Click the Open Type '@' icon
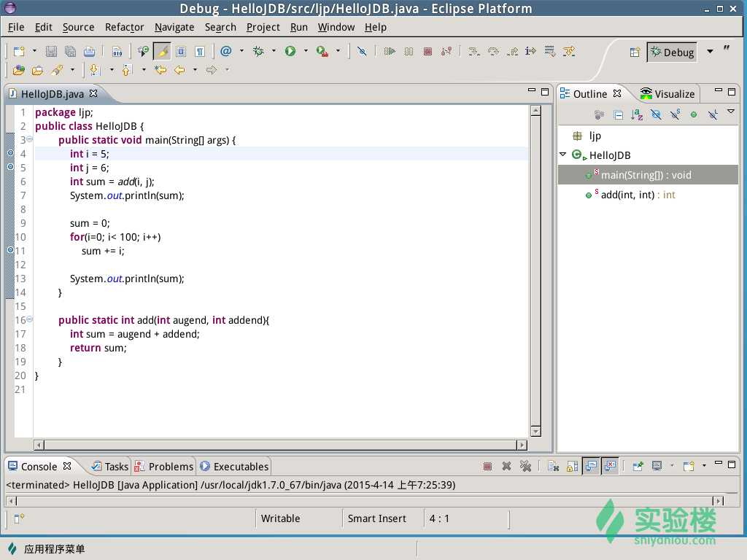747x560 pixels. pos(226,51)
